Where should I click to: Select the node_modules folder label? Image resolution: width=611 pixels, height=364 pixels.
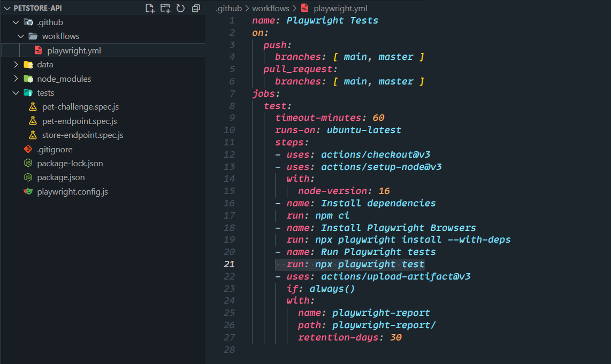[64, 79]
